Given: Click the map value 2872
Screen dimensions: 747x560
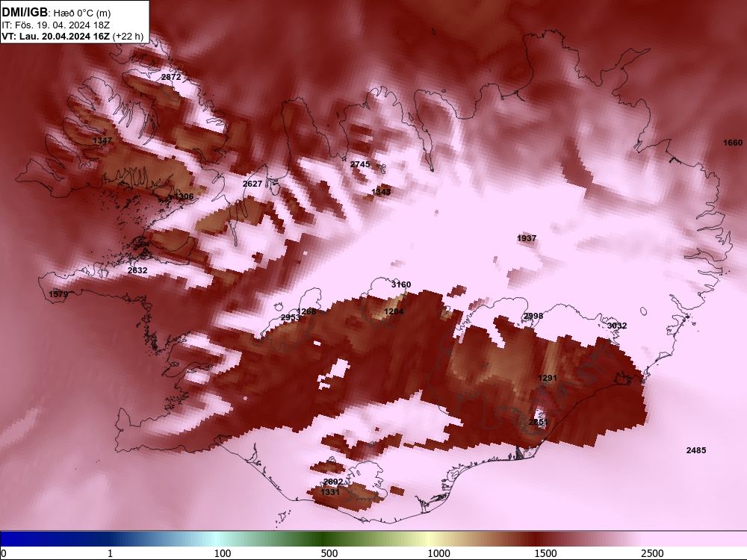Looking at the screenshot, I should (x=171, y=77).
